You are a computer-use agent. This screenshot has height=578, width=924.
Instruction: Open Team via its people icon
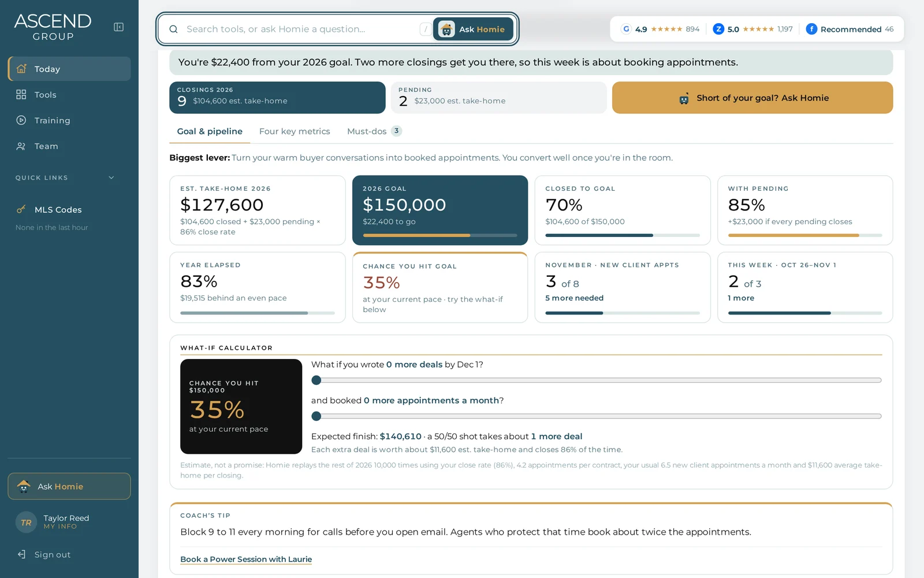pyautogui.click(x=21, y=146)
